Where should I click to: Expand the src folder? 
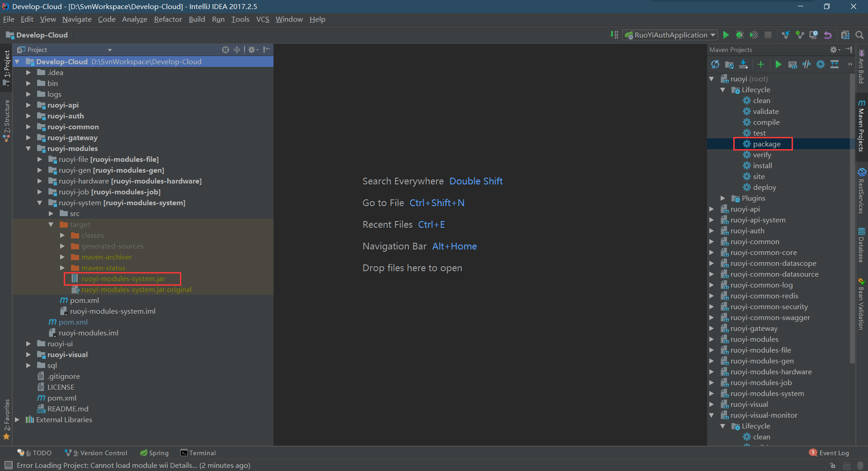[x=51, y=214]
